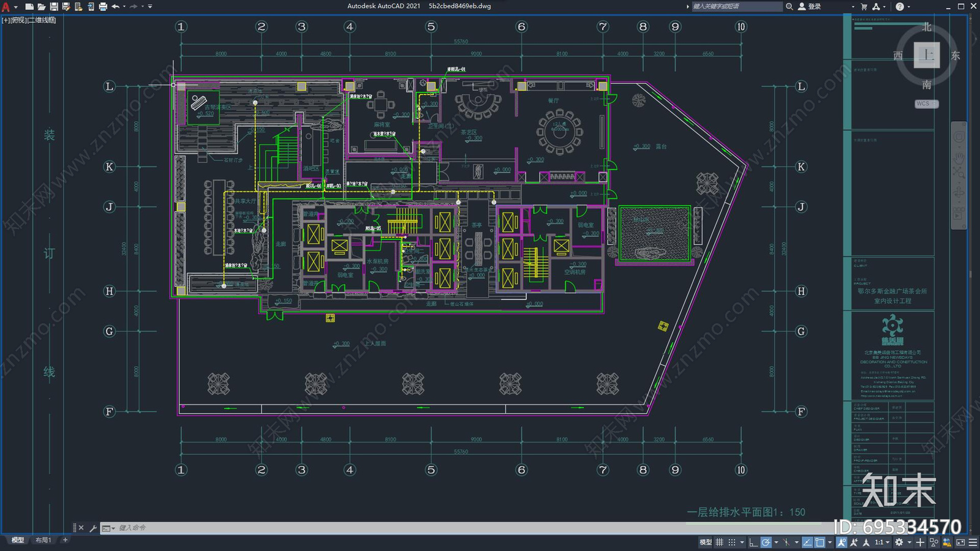Plot the drawing with printer icon
The image size is (980, 551).
click(103, 7)
